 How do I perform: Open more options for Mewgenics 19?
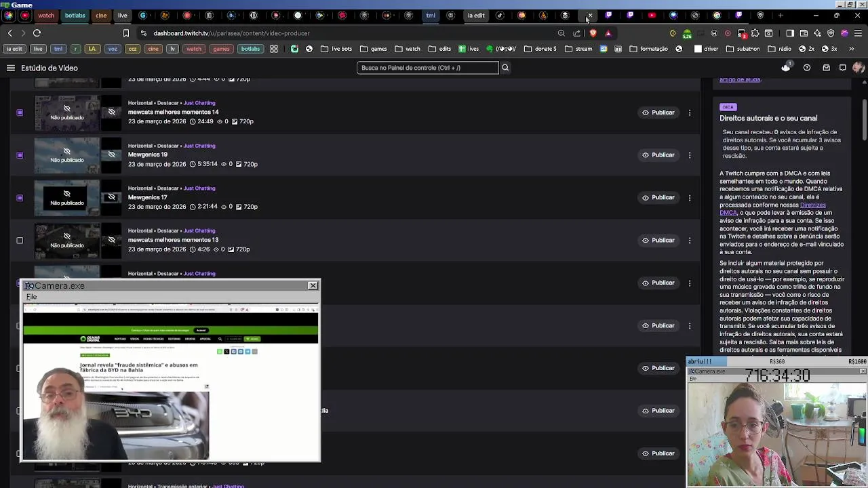690,155
